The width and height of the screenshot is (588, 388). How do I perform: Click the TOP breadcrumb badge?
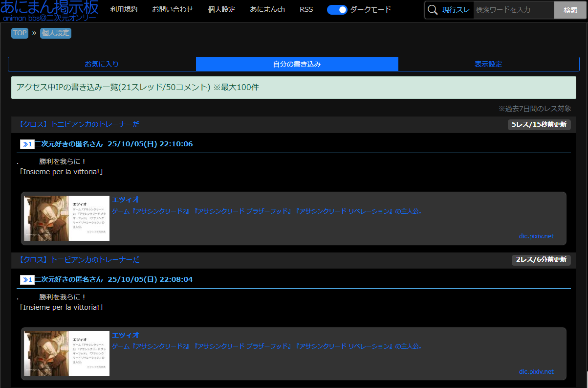20,33
